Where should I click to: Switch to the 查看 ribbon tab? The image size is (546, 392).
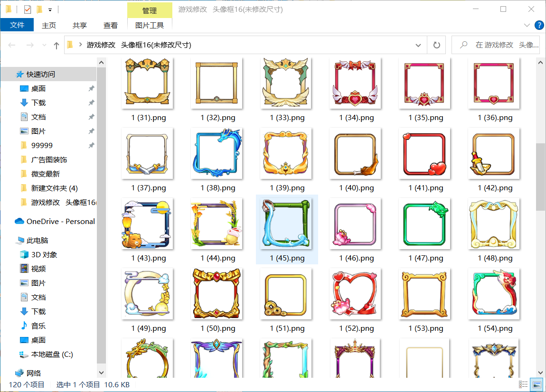[111, 25]
